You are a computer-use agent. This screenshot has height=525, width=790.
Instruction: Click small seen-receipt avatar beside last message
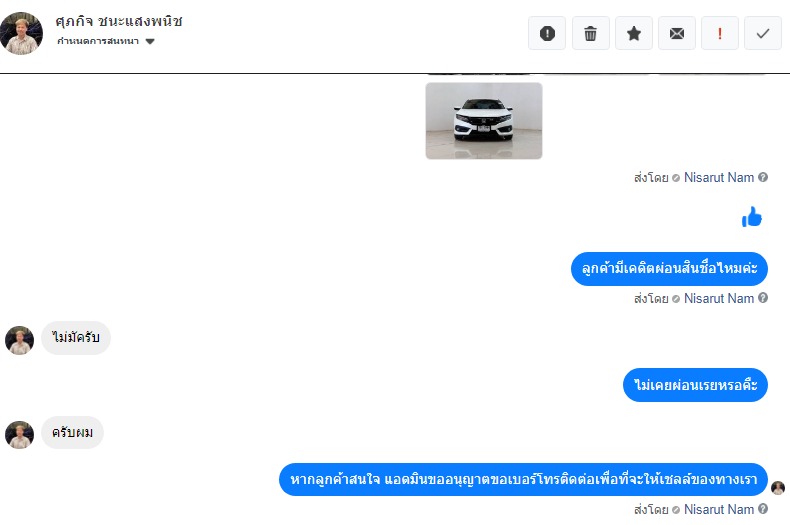click(x=778, y=487)
